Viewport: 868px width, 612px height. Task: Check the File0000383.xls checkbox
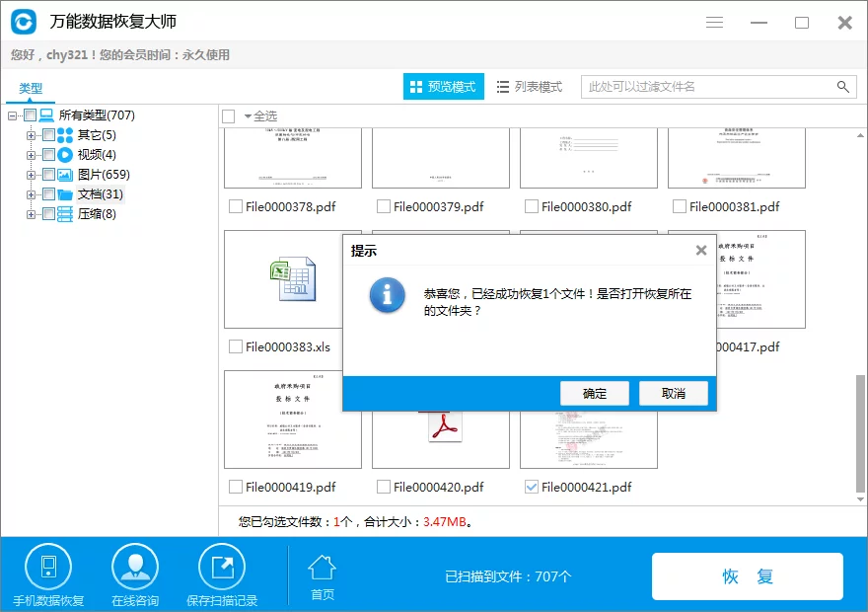click(x=235, y=346)
